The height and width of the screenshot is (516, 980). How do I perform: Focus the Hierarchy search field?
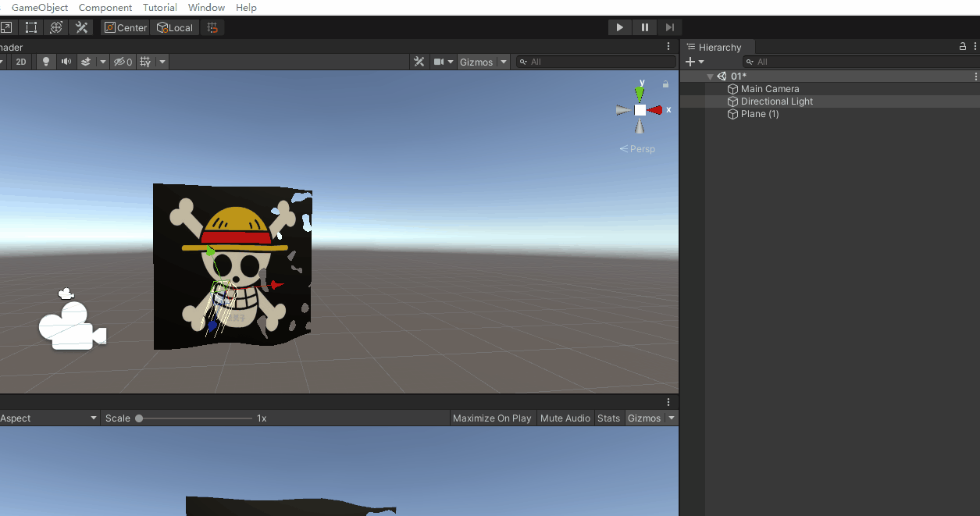tap(861, 62)
